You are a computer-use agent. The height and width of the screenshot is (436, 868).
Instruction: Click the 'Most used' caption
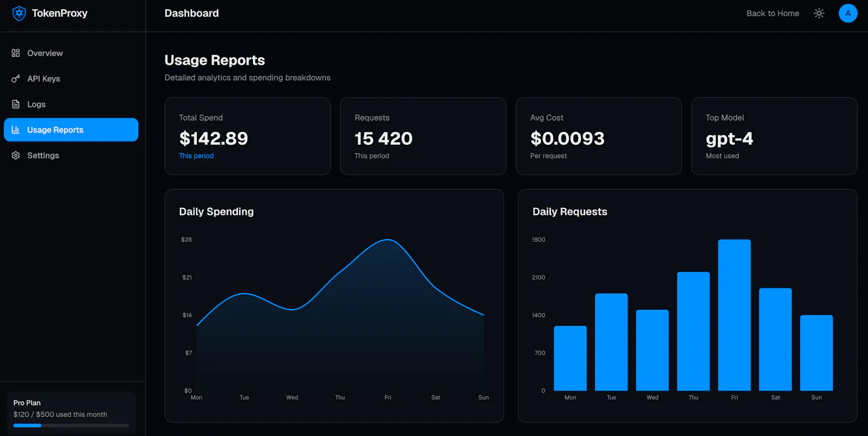click(x=722, y=156)
